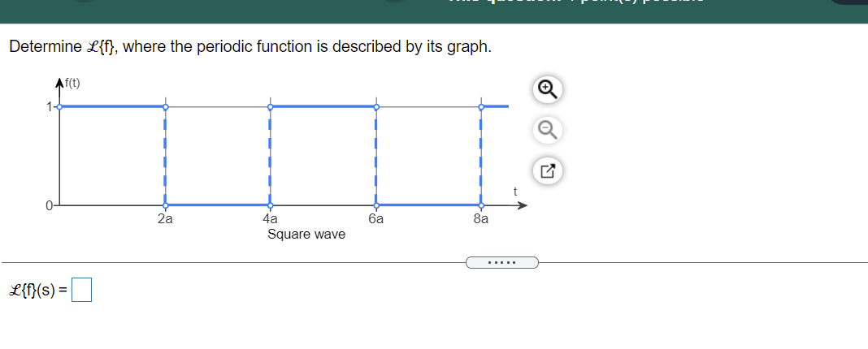868x349 pixels.
Task: Zoom out of the square wave graph
Action: [x=548, y=130]
